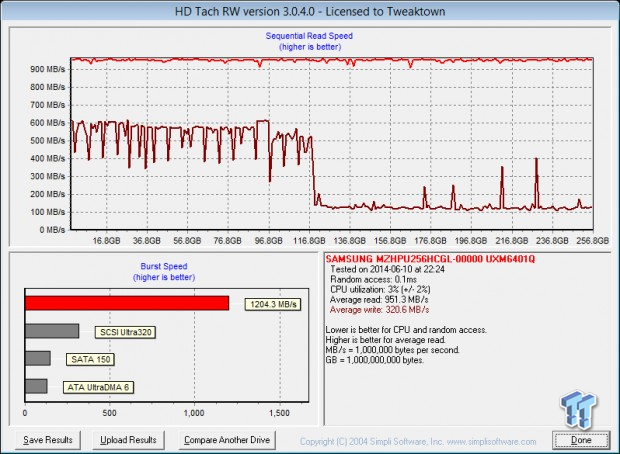
Task: Click the 1204.3 MB/s burst label
Action: pos(273,304)
